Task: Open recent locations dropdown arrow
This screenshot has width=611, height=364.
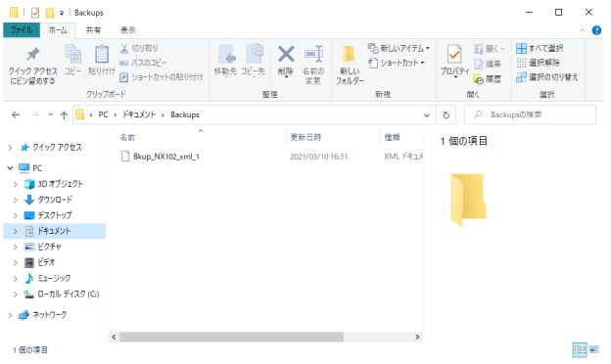Action: pos(50,114)
